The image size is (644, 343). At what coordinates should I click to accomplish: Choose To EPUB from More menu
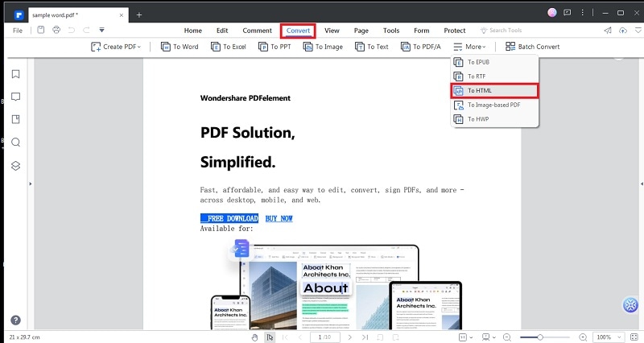pyautogui.click(x=494, y=62)
